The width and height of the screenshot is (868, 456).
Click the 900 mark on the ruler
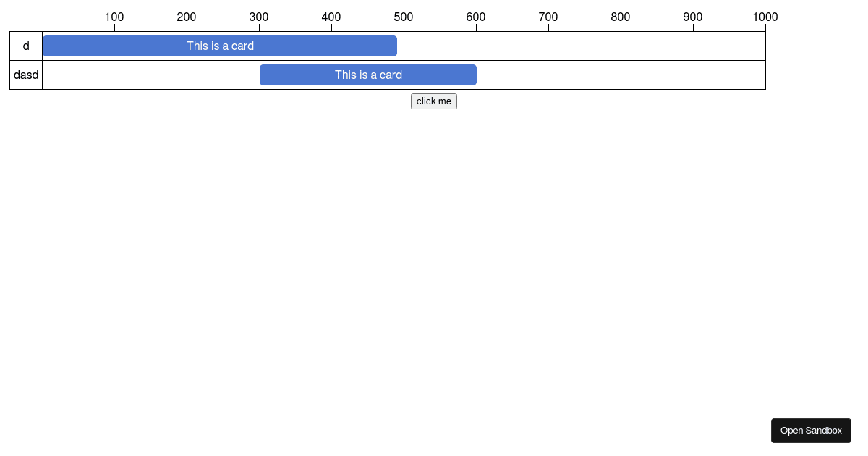(693, 17)
